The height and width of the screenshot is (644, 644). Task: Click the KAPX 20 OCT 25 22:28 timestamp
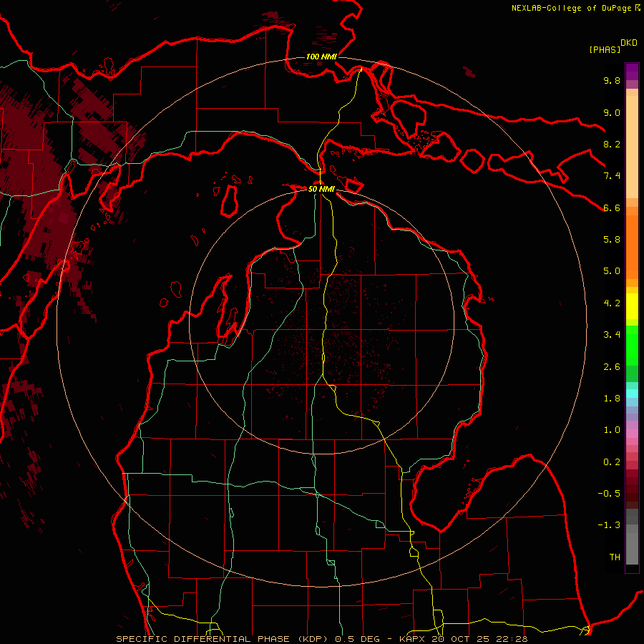pyautogui.click(x=464, y=639)
